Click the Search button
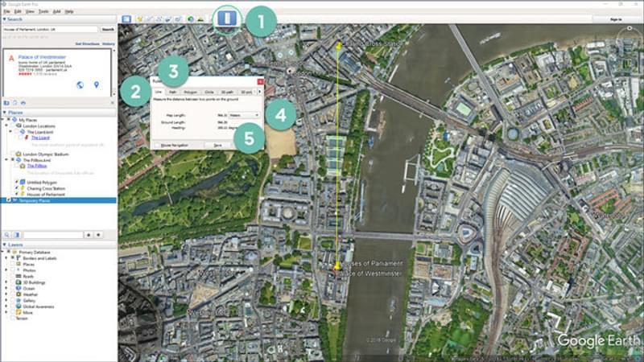Viewport: 644px width, 362px height. 107,29
